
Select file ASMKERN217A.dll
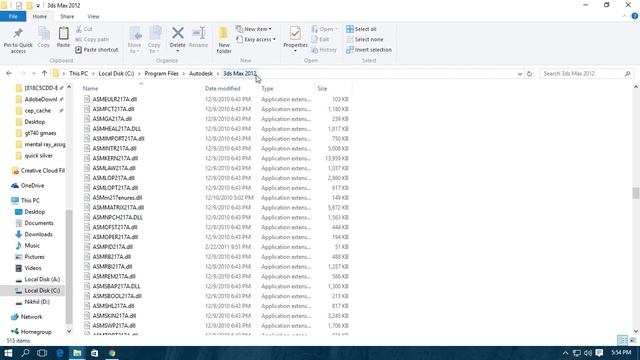click(115, 158)
